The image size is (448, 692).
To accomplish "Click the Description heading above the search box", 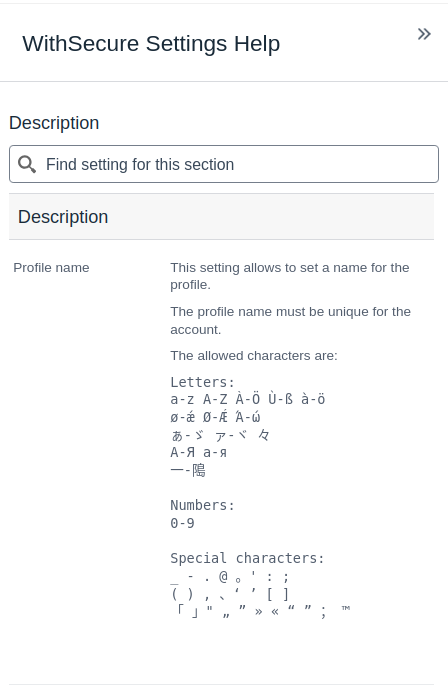I will point(54,123).
